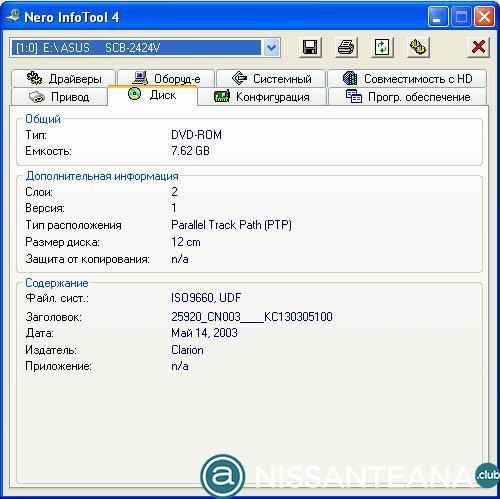Open the Совместимость с HD tab
This screenshot has height=499, width=500.
(x=407, y=79)
